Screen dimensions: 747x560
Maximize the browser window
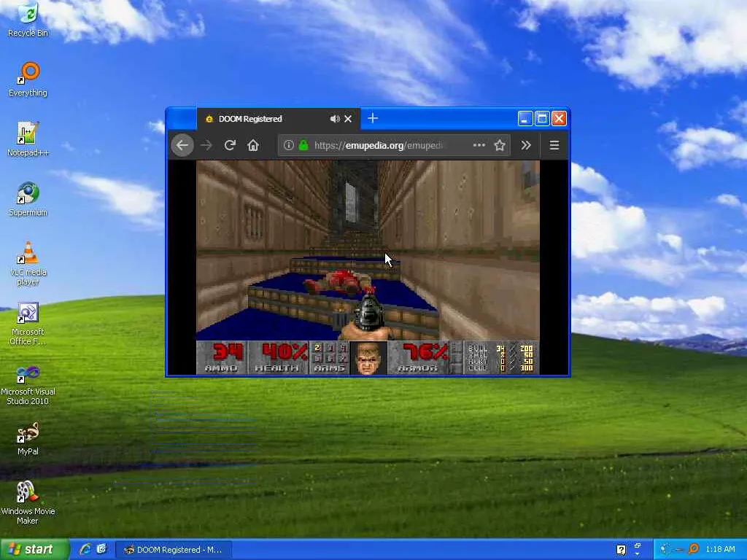(542, 119)
